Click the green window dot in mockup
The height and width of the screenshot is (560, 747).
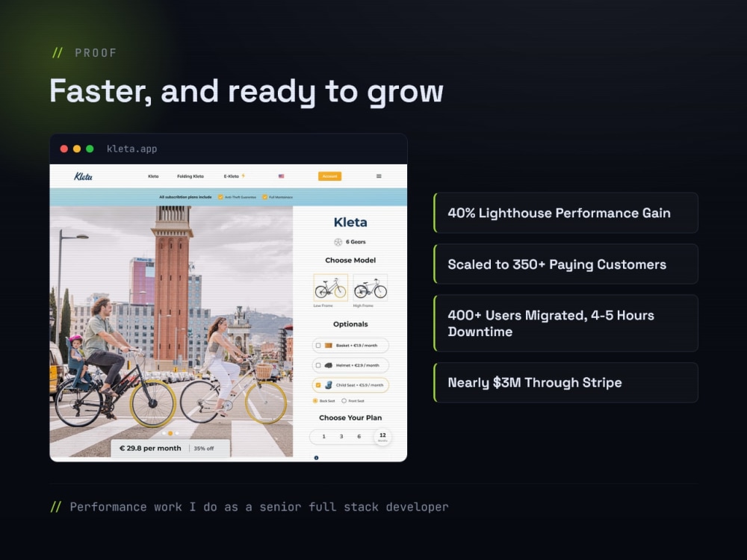(90, 149)
